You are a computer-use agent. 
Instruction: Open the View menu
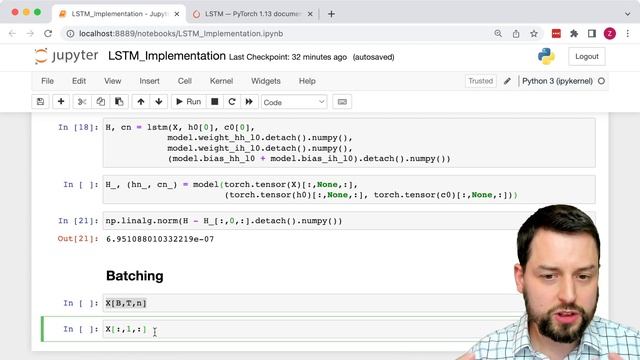(112, 81)
